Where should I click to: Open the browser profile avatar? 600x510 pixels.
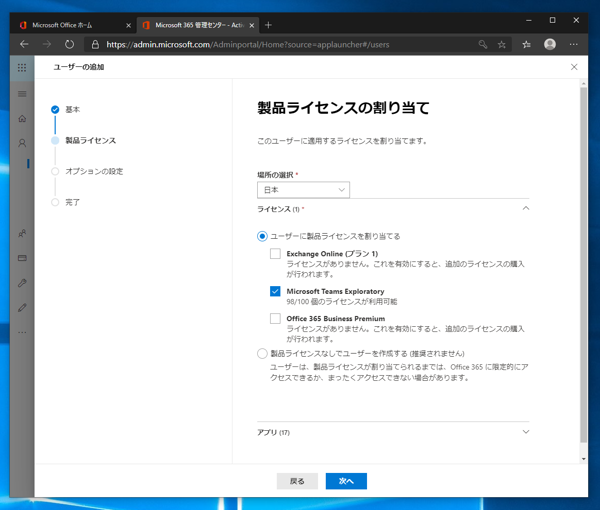(x=550, y=44)
